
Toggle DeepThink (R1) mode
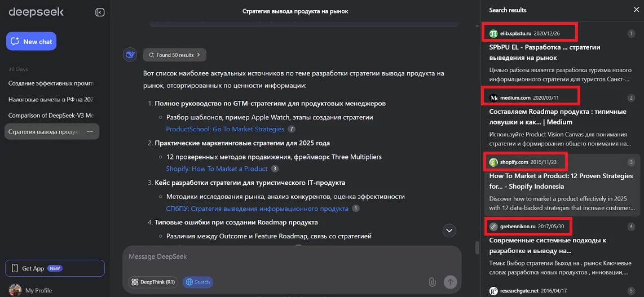[153, 282]
